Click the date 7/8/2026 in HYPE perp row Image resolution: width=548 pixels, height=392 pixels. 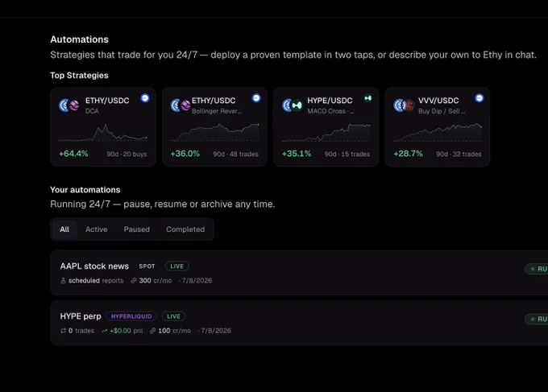tap(216, 331)
